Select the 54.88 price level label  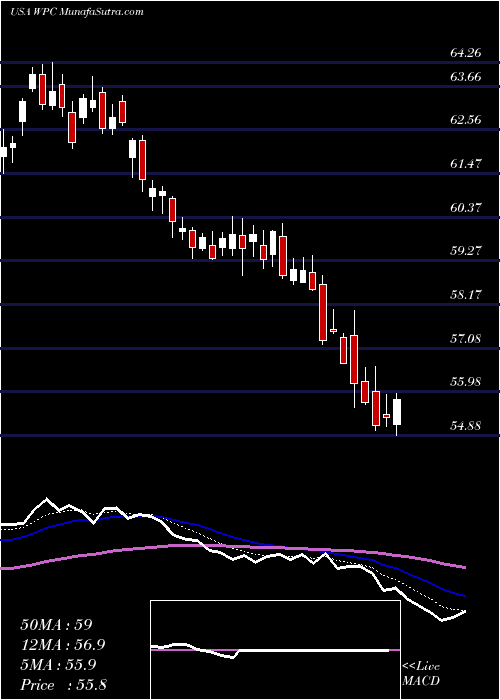coord(466,426)
